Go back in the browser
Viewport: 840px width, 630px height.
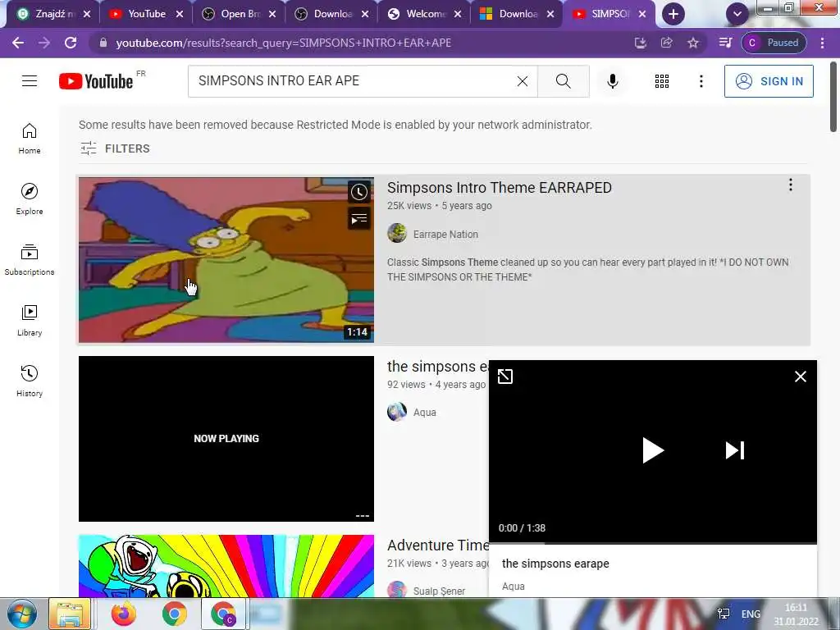(x=18, y=43)
